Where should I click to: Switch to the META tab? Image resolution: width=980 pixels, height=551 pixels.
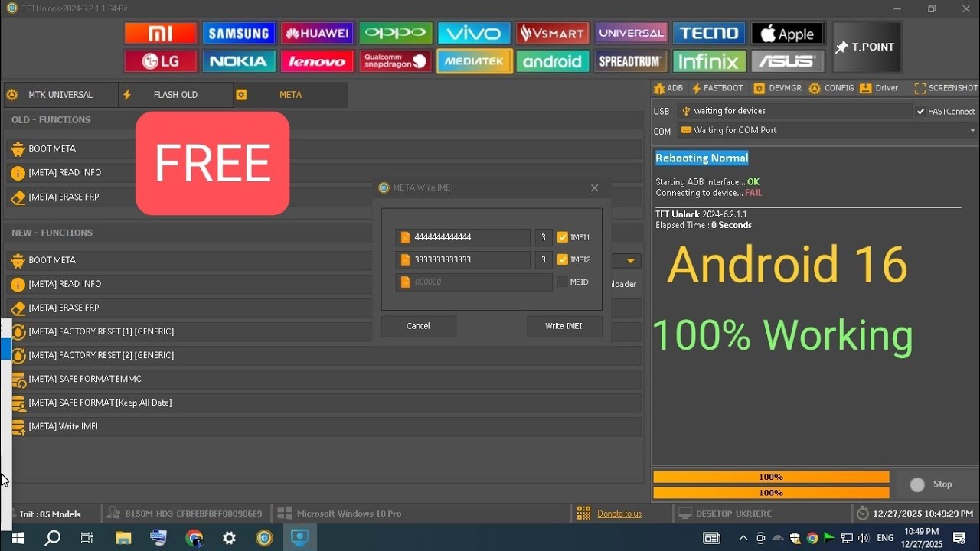click(290, 95)
